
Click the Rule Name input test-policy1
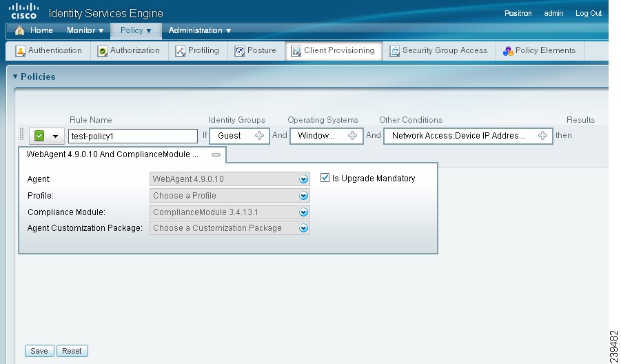click(x=132, y=136)
